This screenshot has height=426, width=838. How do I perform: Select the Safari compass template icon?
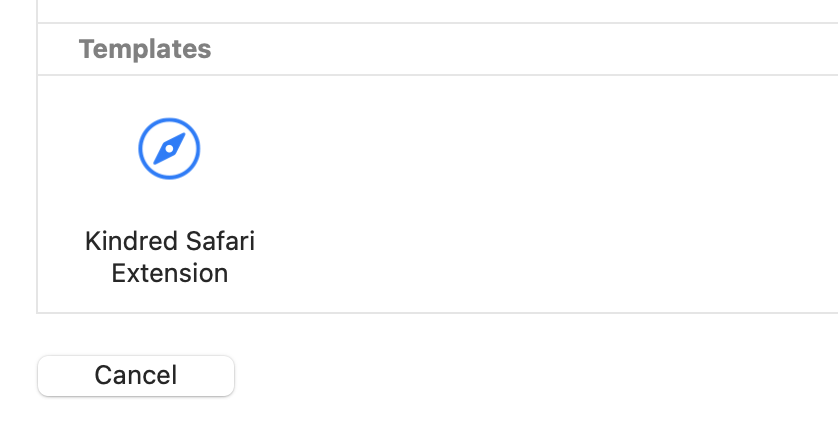pyautogui.click(x=169, y=149)
